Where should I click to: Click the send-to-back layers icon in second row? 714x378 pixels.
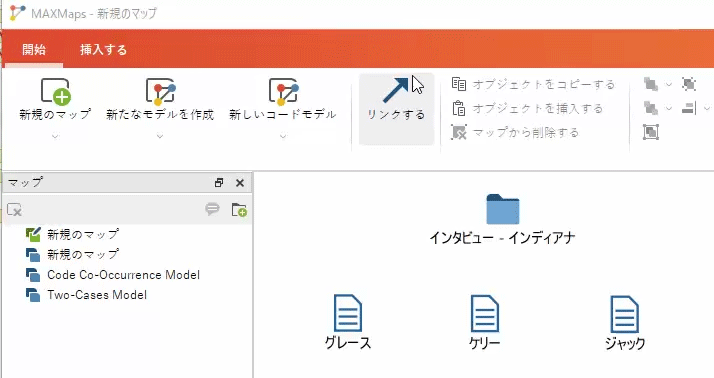651,108
